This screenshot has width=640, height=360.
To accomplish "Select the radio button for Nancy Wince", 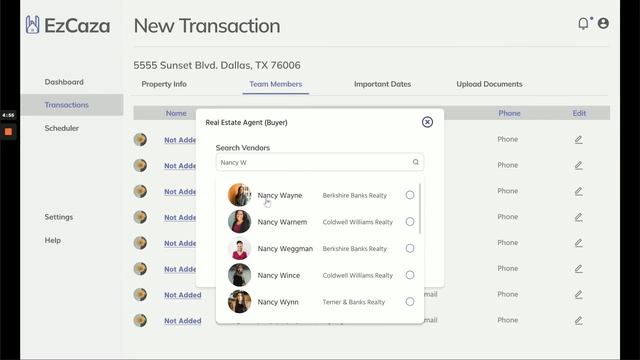I will click(410, 275).
